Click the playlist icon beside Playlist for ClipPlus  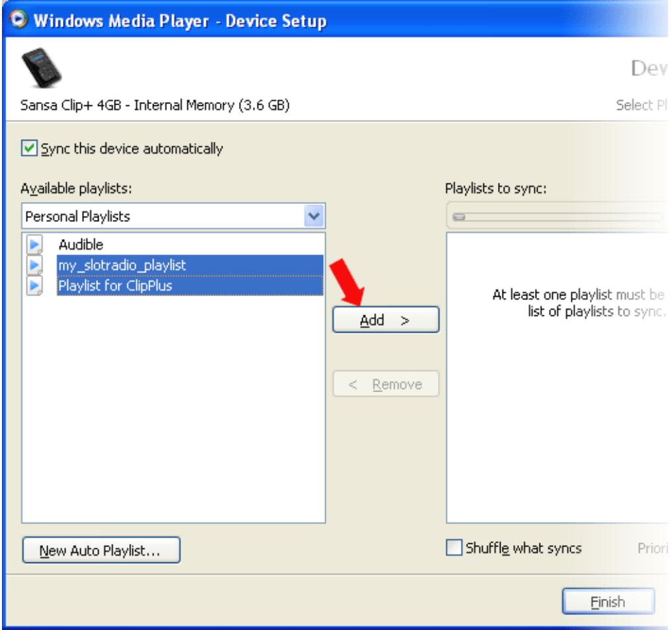34,286
